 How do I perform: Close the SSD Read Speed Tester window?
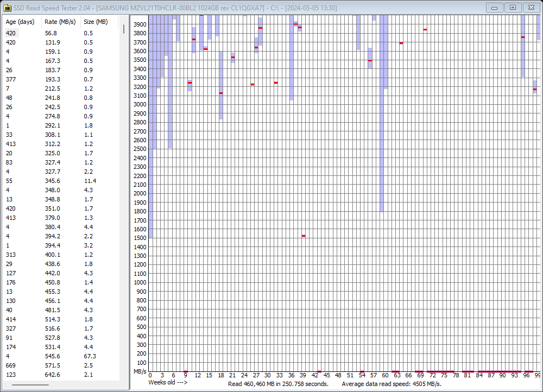pos(531,7)
